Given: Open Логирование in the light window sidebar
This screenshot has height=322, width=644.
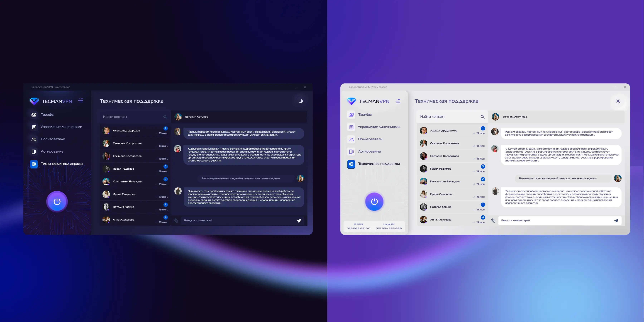Looking at the screenshot, I should click(369, 152).
